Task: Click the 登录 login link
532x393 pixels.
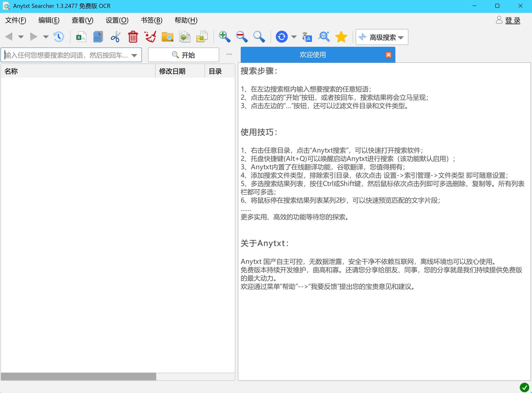Action: click(513, 20)
